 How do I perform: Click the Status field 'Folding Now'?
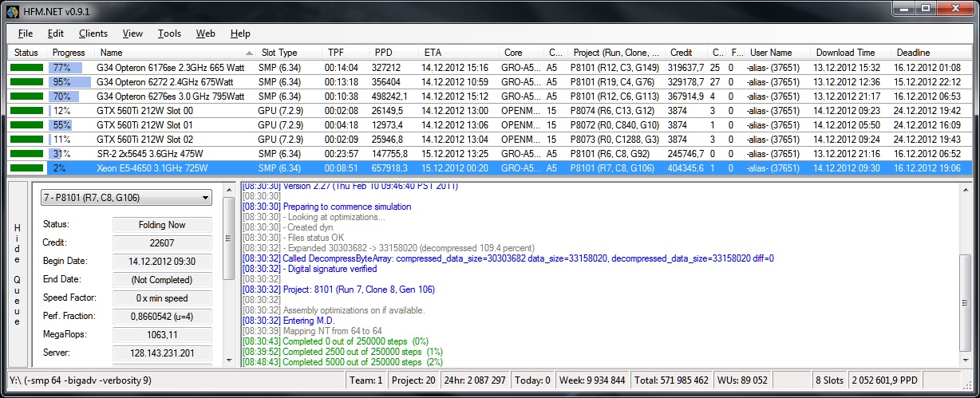click(162, 225)
